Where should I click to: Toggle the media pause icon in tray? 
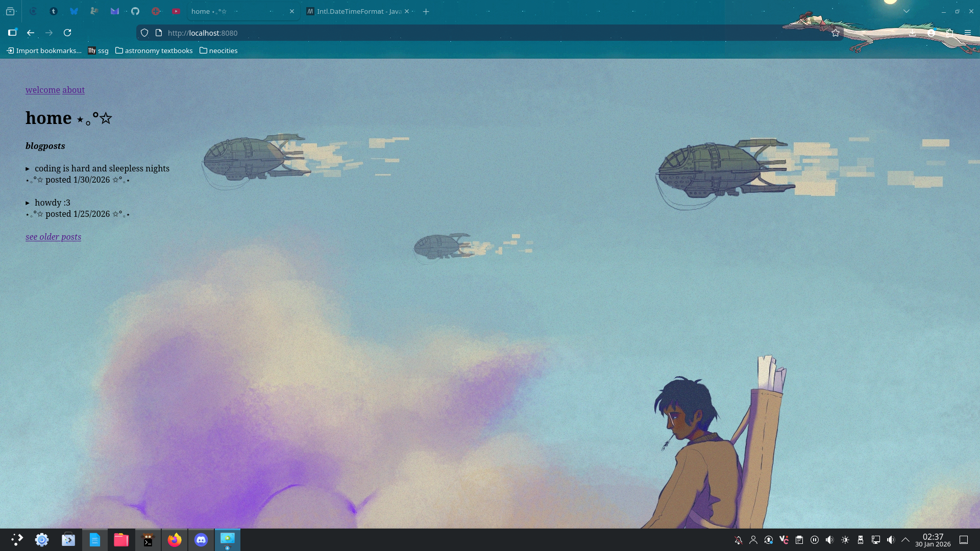[x=815, y=540]
